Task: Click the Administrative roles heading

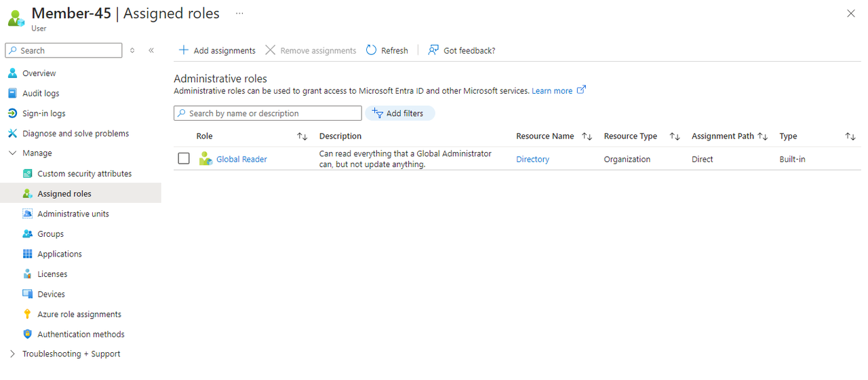Action: pyautogui.click(x=220, y=79)
